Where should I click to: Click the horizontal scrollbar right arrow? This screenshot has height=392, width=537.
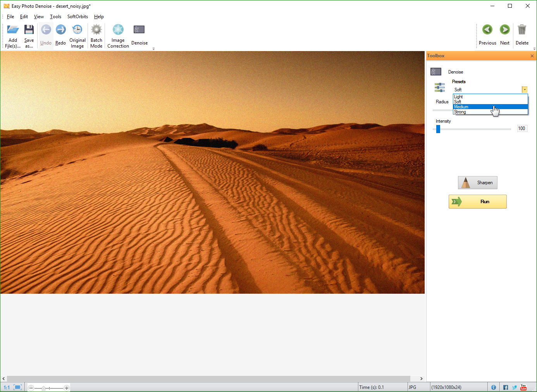[422, 378]
